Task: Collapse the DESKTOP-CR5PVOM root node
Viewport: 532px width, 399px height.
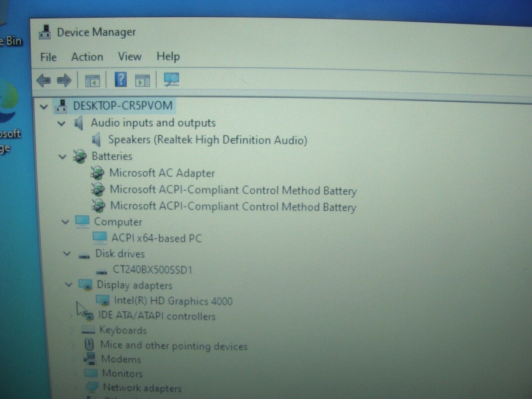Action: [x=44, y=107]
